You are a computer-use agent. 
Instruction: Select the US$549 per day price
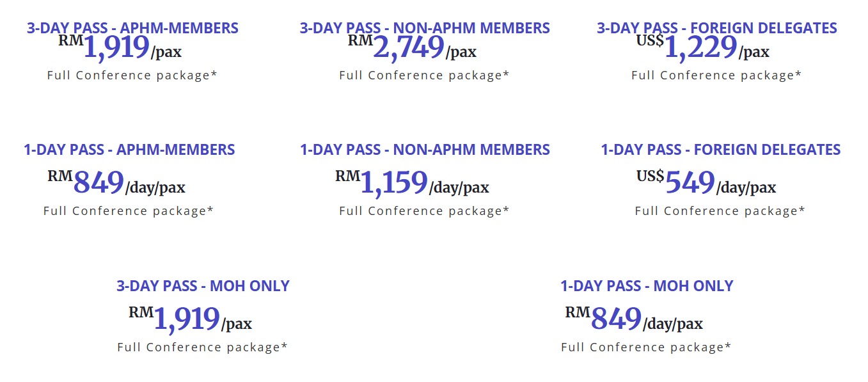(706, 184)
